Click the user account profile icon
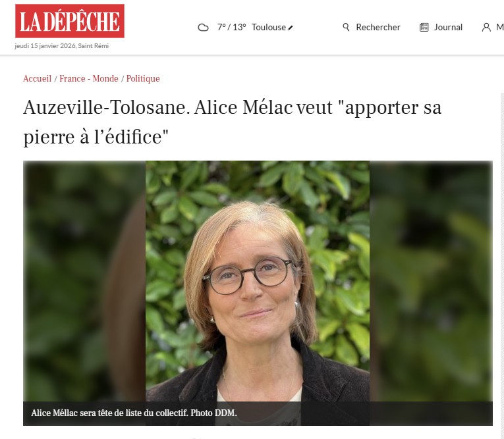 (486, 27)
